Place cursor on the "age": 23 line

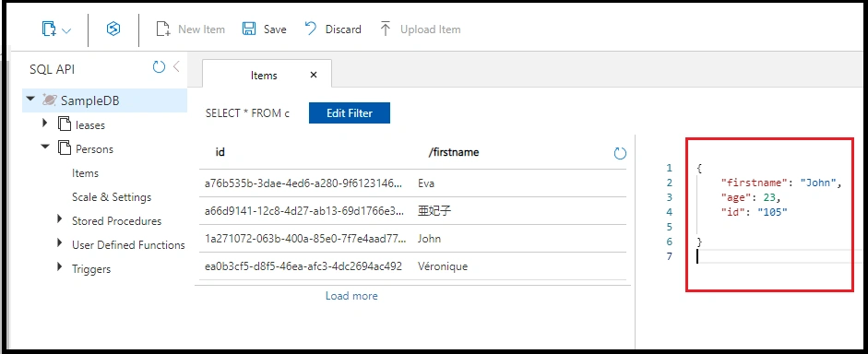[x=750, y=197]
